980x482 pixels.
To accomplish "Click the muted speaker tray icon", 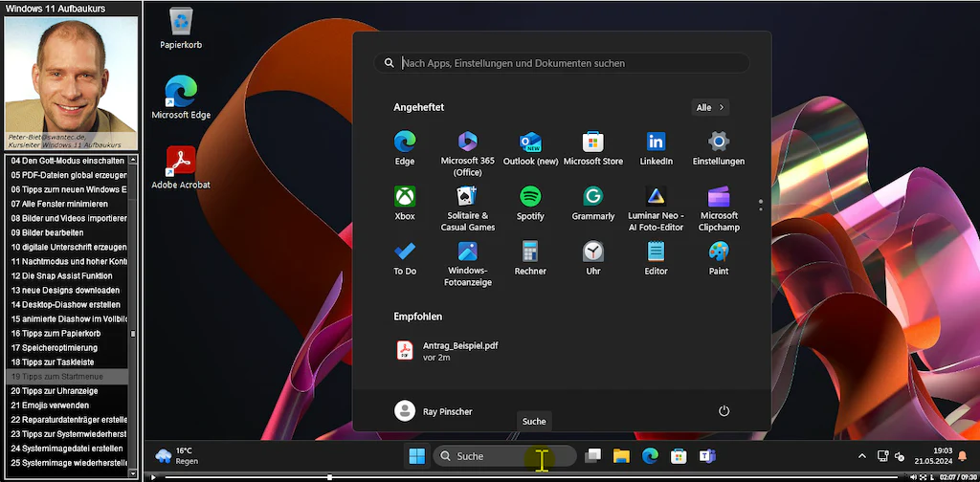I will click(900, 456).
